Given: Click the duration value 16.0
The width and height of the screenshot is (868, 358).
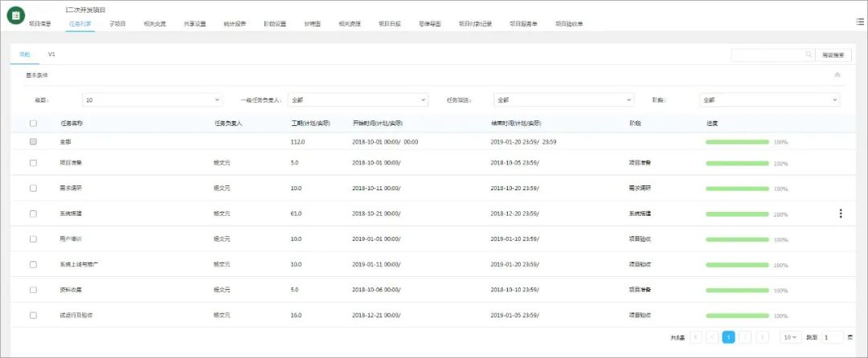Looking at the screenshot, I should click(x=296, y=315).
